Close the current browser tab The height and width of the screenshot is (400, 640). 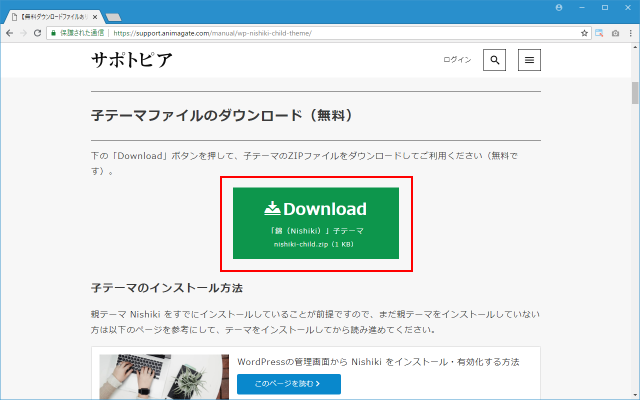[95, 17]
